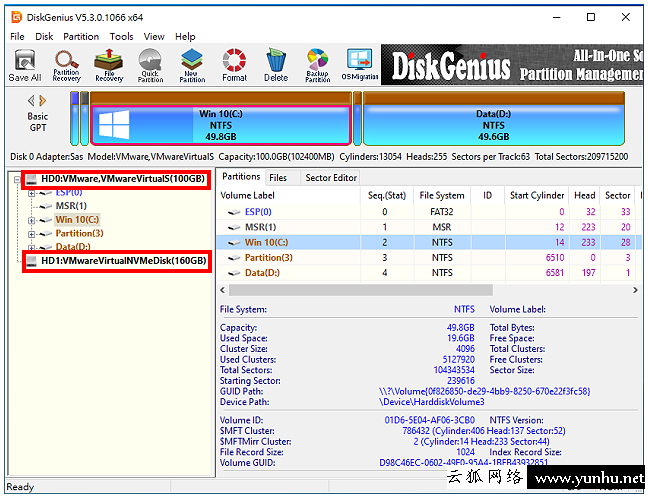Click the FAT32 file system cell
The height and width of the screenshot is (500, 648).
coord(442,212)
